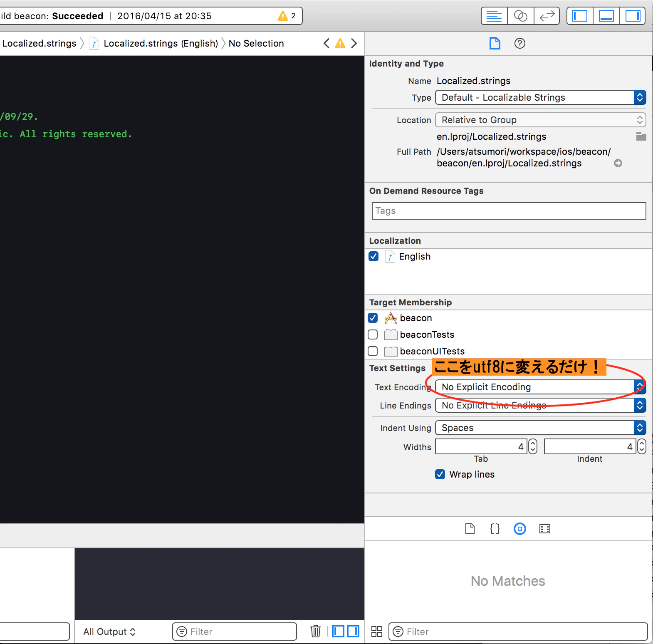653x644 pixels.
Task: Show the console pane toggle
Action: click(x=353, y=631)
